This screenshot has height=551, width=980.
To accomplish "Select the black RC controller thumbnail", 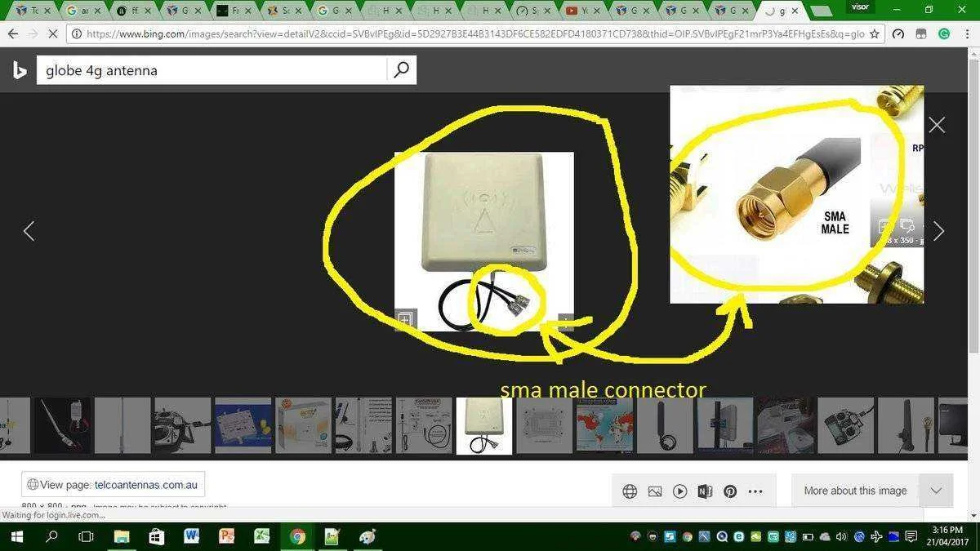I will pyautogui.click(x=845, y=425).
